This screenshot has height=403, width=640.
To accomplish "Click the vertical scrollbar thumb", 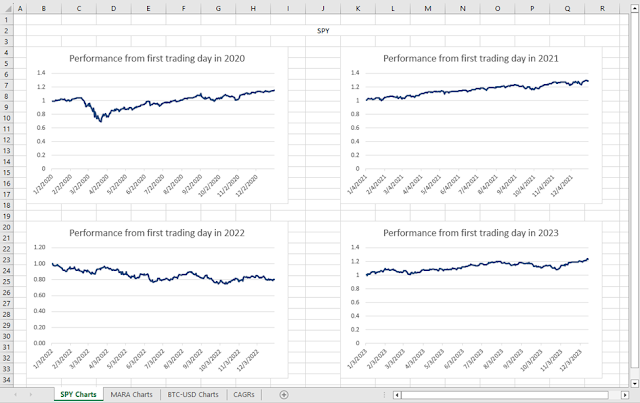I will click(635, 190).
